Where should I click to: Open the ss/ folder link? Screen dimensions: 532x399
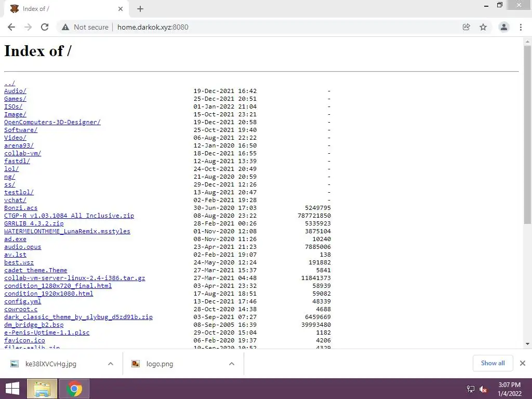point(9,184)
